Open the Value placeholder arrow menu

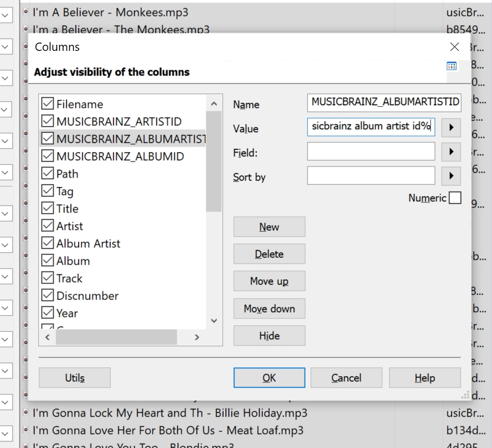point(452,127)
